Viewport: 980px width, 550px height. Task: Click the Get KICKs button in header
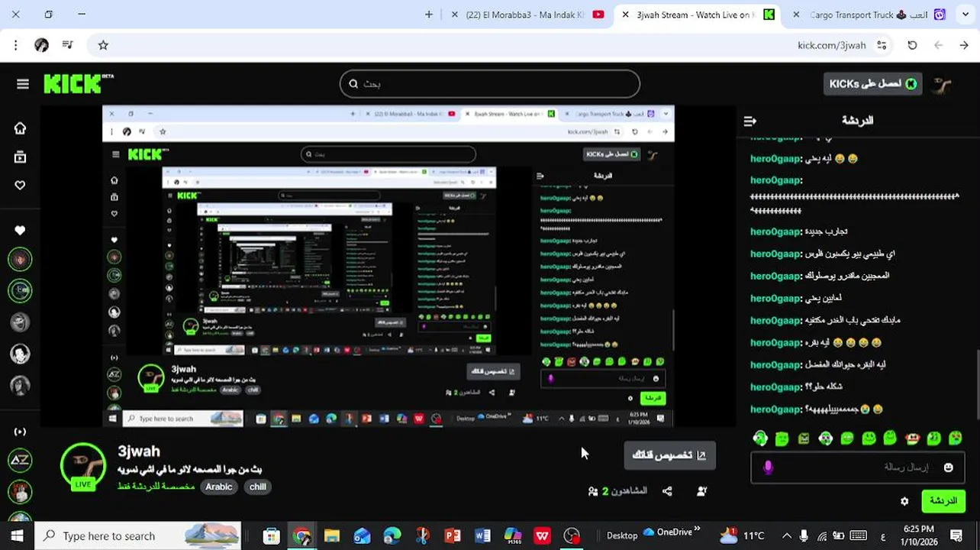[872, 84]
